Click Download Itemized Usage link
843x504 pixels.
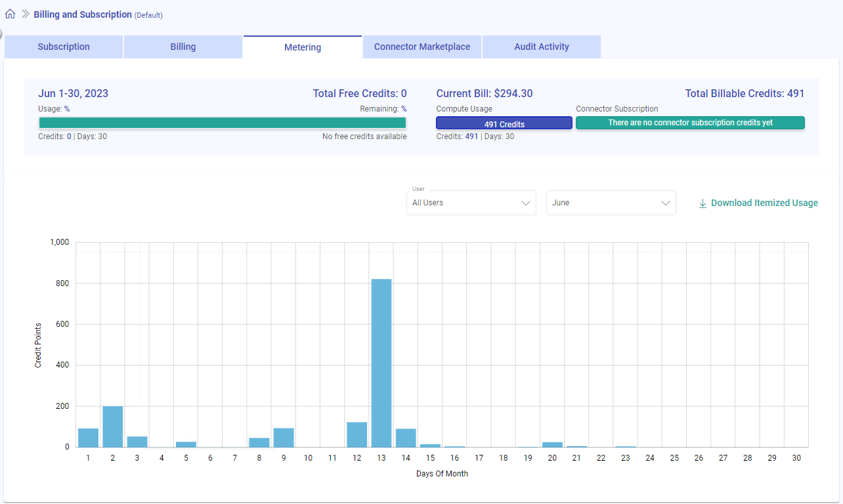click(x=758, y=203)
